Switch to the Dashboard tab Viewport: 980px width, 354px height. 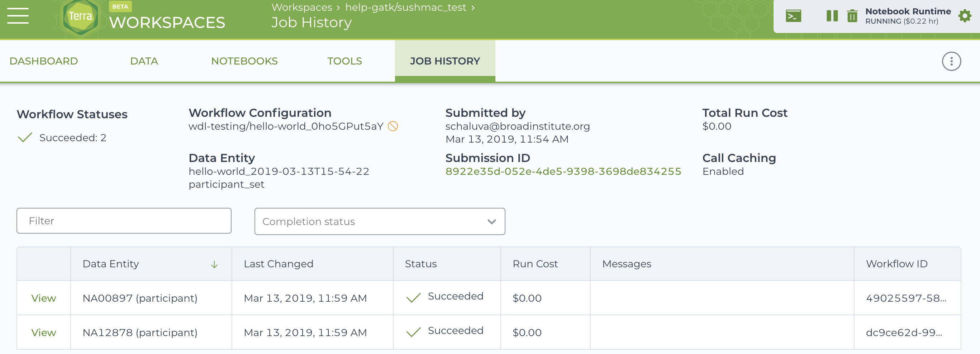click(x=44, y=61)
